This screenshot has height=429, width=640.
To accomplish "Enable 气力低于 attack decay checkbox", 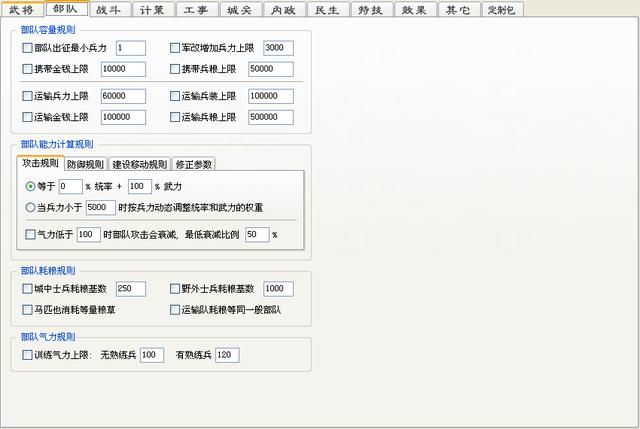I will click(31, 234).
